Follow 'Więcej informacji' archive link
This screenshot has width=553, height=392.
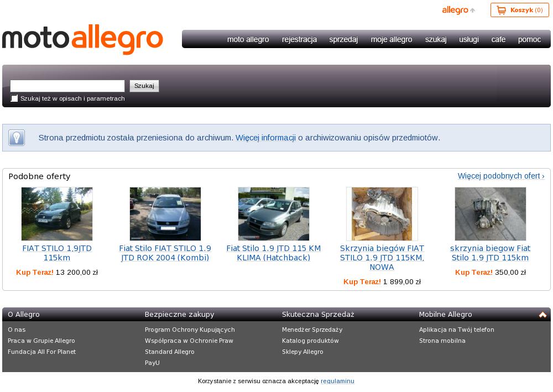click(x=265, y=138)
